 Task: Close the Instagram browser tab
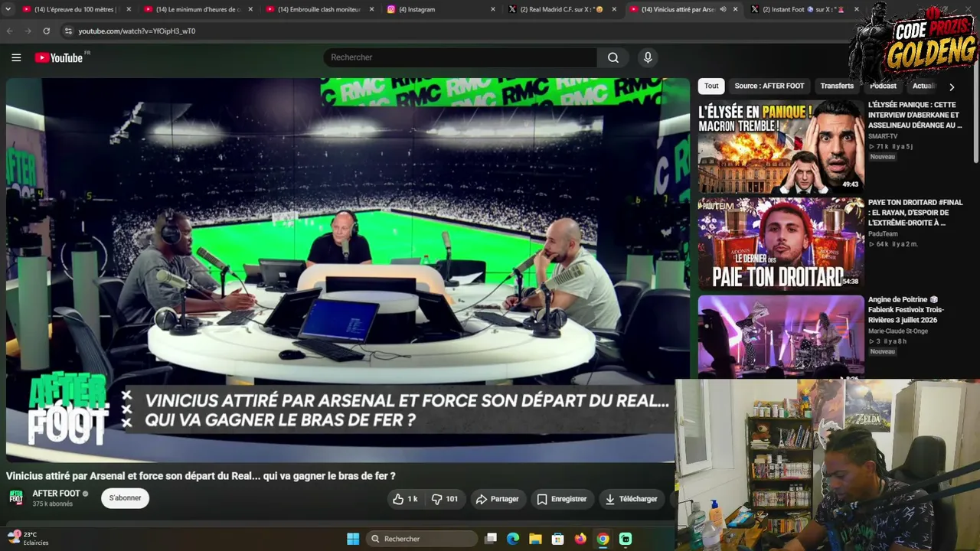tap(493, 9)
